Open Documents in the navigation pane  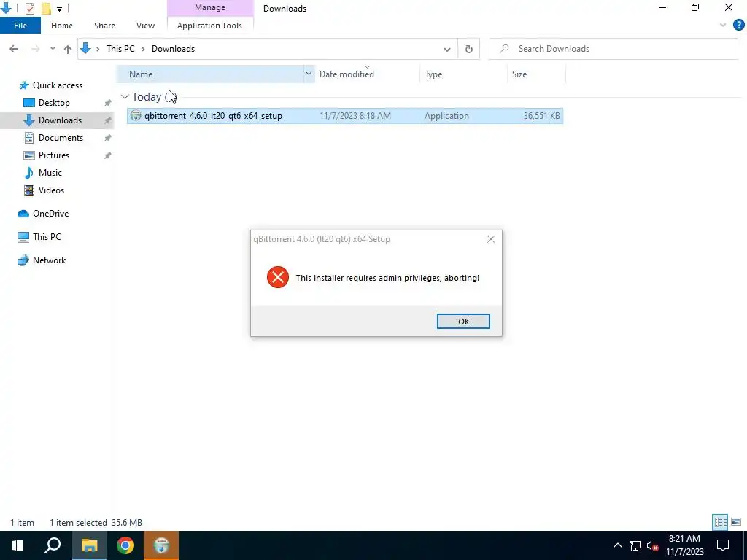(x=61, y=138)
